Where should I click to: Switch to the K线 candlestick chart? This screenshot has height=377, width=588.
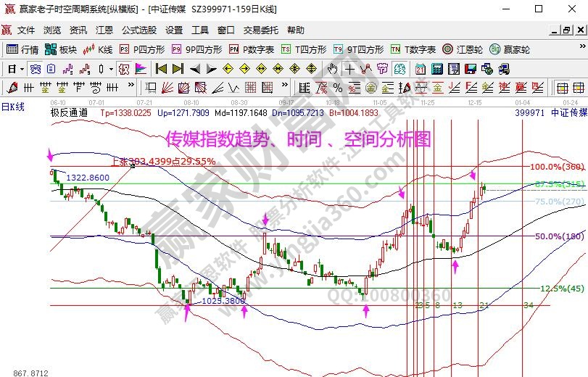(x=99, y=50)
